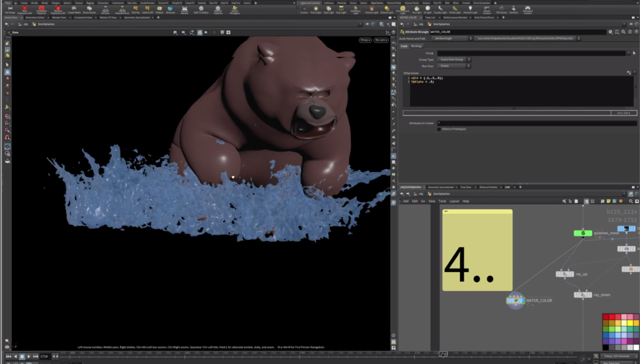Click obj in the scene view path
640x364 pixels.
coord(26,24)
